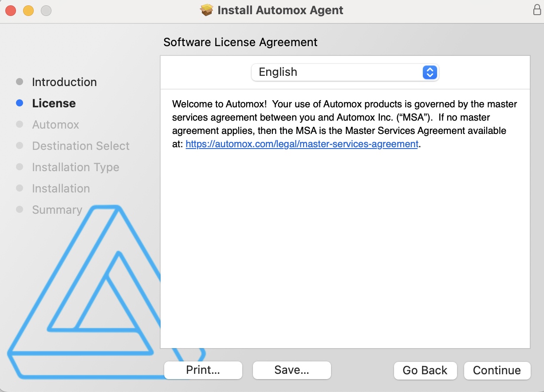Select the Introduction step in the sidebar
The image size is (544, 392).
[x=64, y=82]
